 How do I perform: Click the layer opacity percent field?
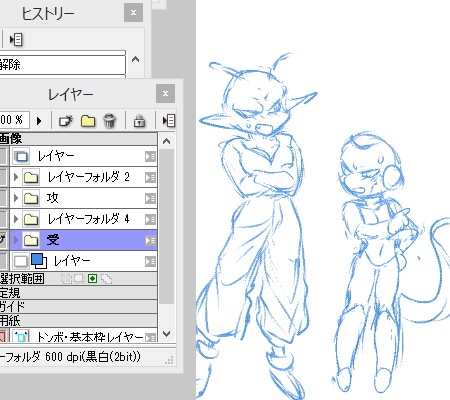[14, 120]
